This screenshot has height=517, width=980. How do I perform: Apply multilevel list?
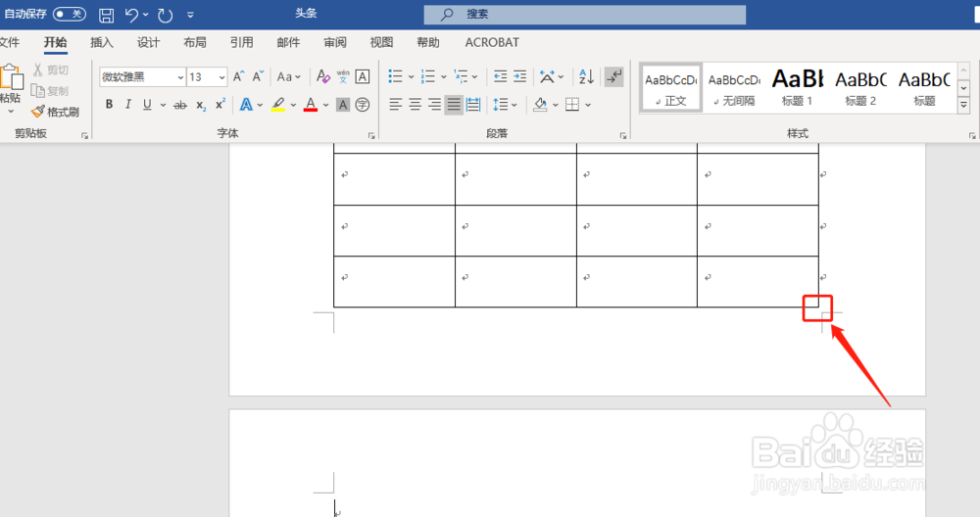[x=461, y=76]
